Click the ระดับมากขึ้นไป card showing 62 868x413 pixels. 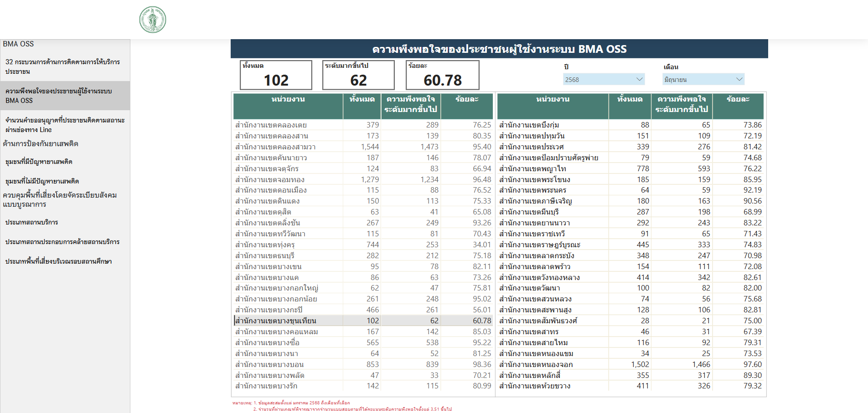click(358, 75)
